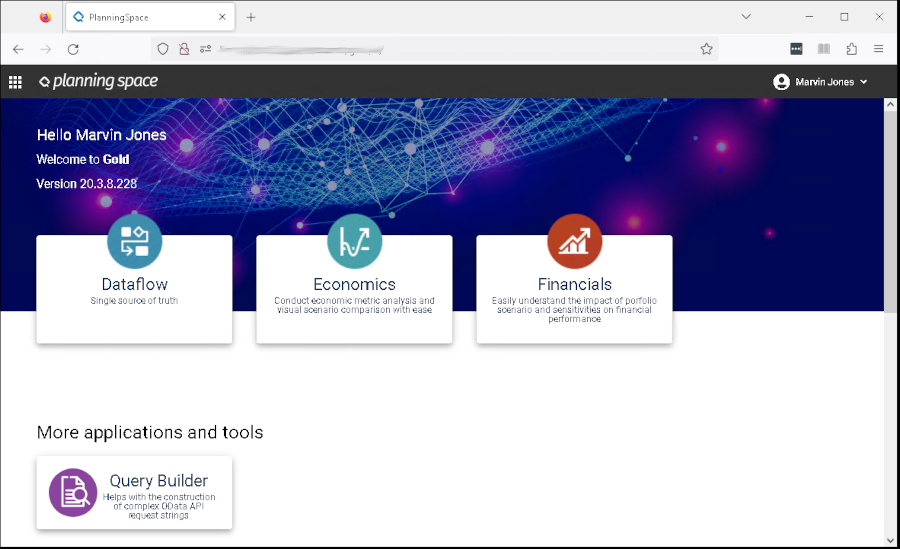Click the Query Builder magnifier icon
The height and width of the screenshot is (549, 900).
tap(75, 493)
